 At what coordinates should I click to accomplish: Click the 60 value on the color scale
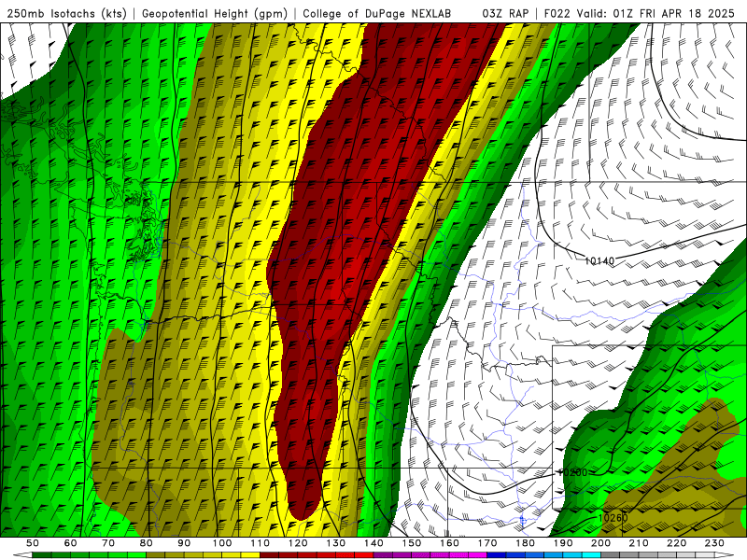pyautogui.click(x=70, y=543)
